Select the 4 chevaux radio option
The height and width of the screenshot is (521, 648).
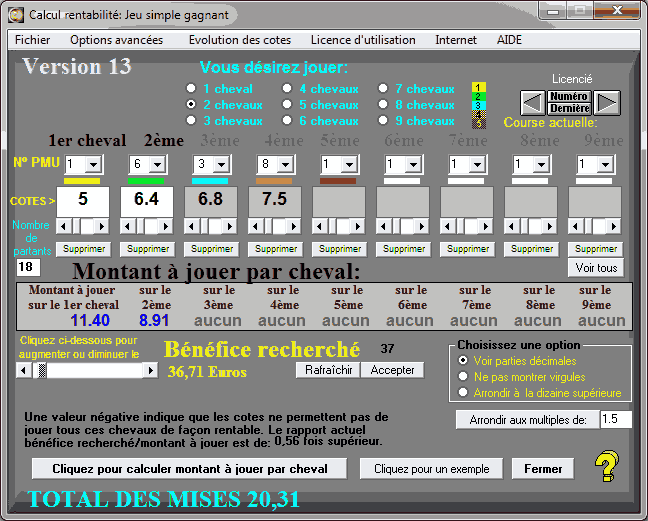(x=287, y=89)
